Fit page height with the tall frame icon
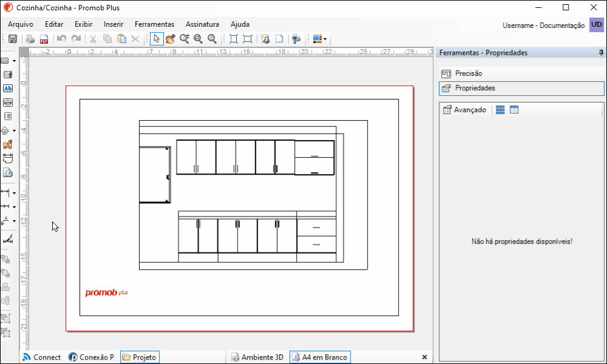The image size is (607, 364). click(234, 39)
